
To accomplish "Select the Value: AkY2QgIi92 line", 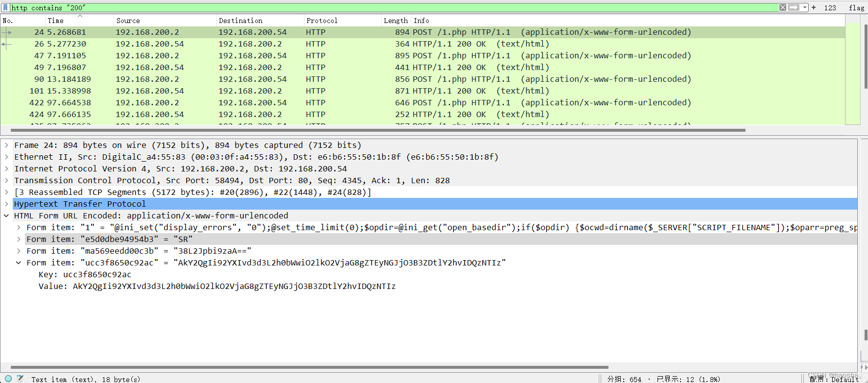I will point(217,287).
